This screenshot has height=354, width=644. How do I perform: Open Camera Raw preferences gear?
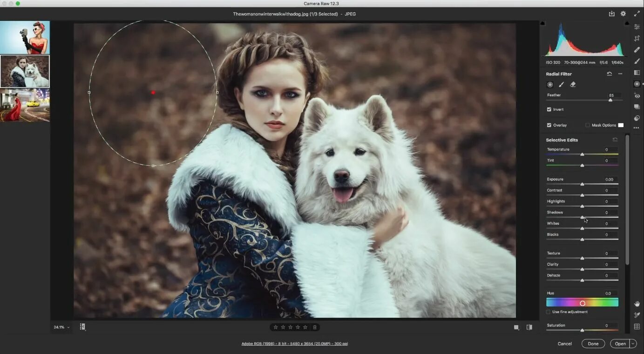point(623,13)
